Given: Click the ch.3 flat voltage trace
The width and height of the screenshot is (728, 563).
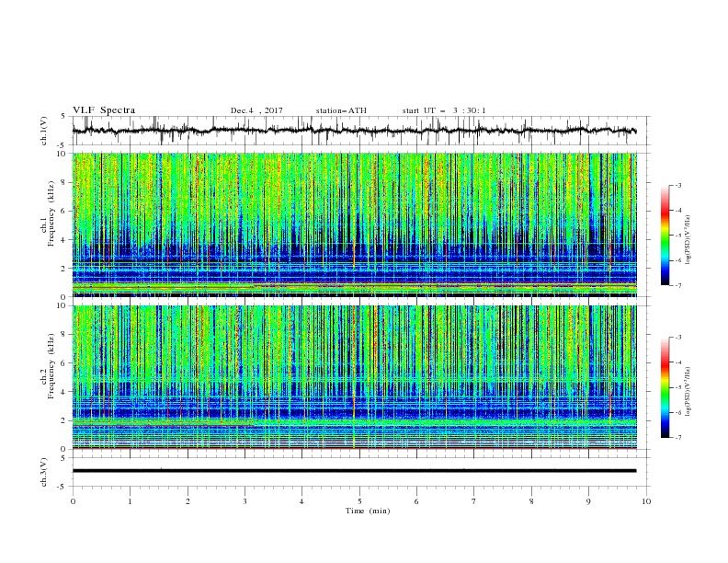Looking at the screenshot, I should [354, 471].
